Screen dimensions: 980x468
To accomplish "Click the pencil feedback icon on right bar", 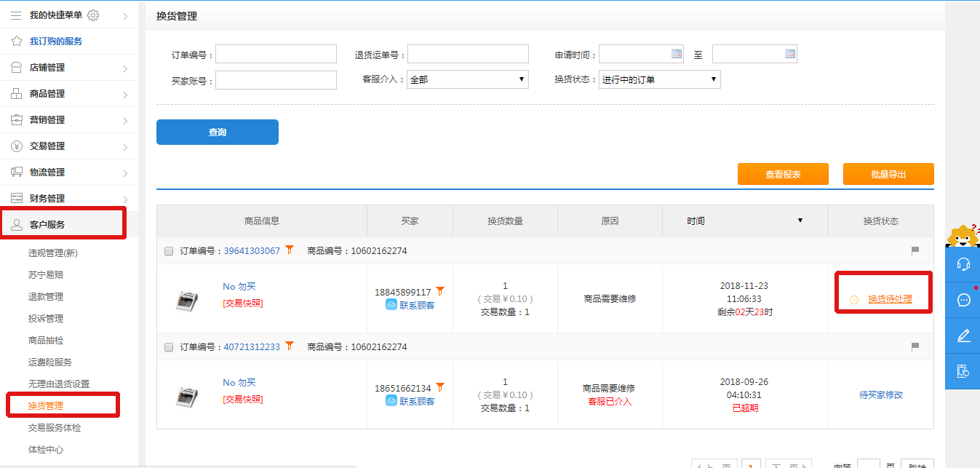I will coord(964,336).
